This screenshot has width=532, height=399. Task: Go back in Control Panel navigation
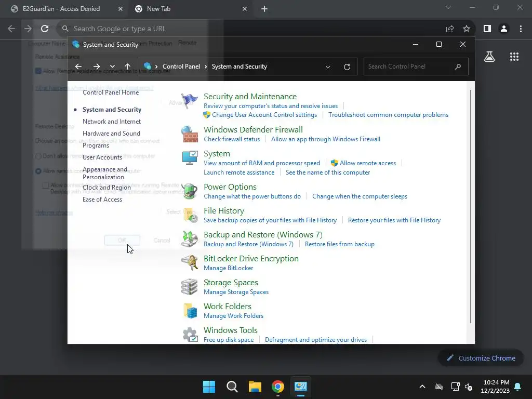click(x=78, y=66)
